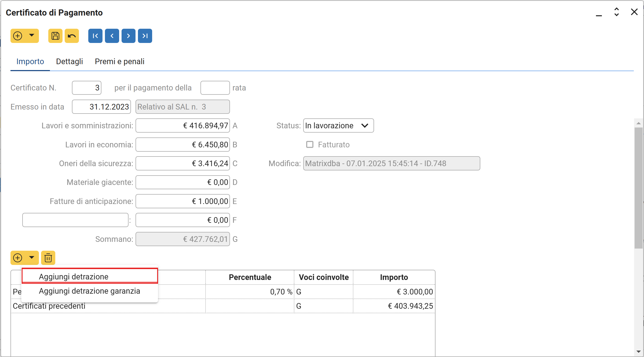This screenshot has height=357, width=644.
Task: Navigate to the next record
Action: coord(128,36)
